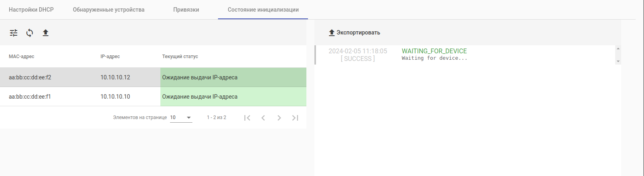Open the items per page dropdown
Viewport: 644px width, 176px height.
click(x=181, y=117)
